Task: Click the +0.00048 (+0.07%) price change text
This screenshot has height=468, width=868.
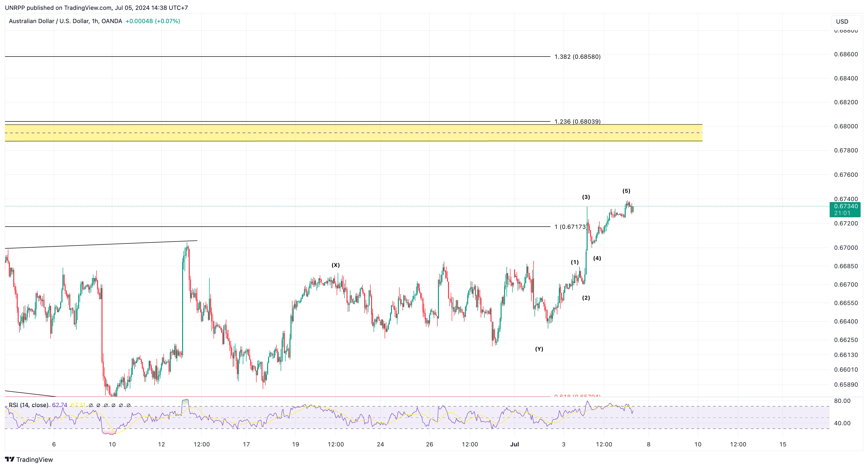Action: tap(153, 21)
